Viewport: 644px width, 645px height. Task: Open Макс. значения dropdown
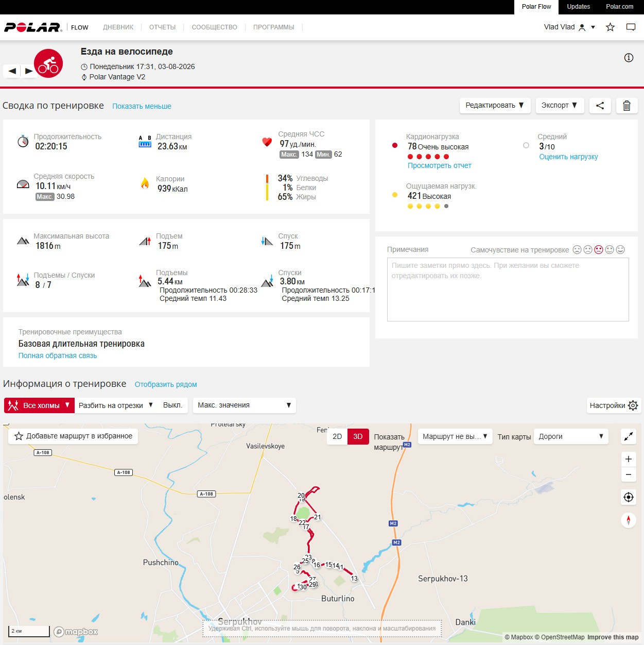point(245,405)
